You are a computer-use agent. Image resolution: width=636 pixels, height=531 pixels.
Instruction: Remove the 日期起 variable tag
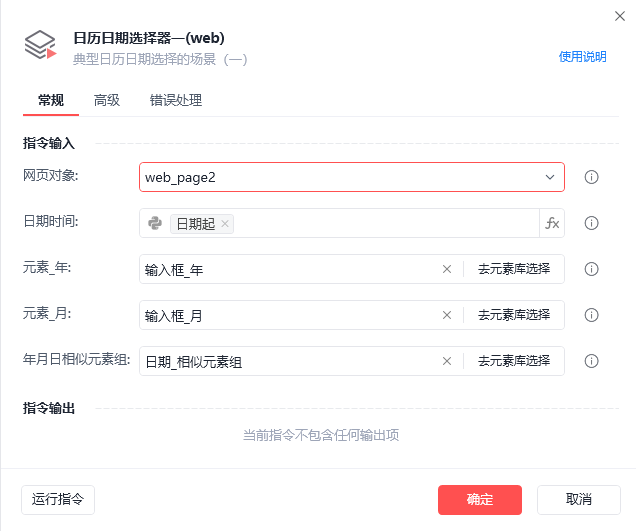[225, 224]
